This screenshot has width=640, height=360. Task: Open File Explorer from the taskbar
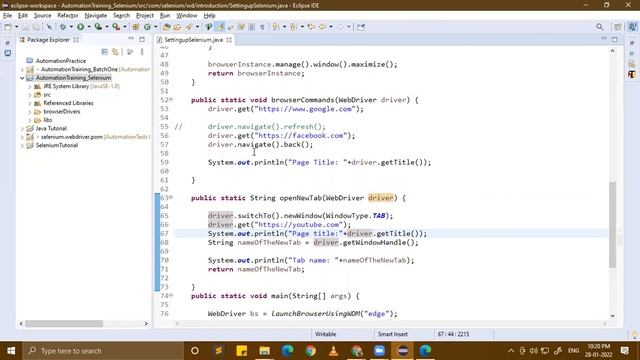click(x=264, y=351)
